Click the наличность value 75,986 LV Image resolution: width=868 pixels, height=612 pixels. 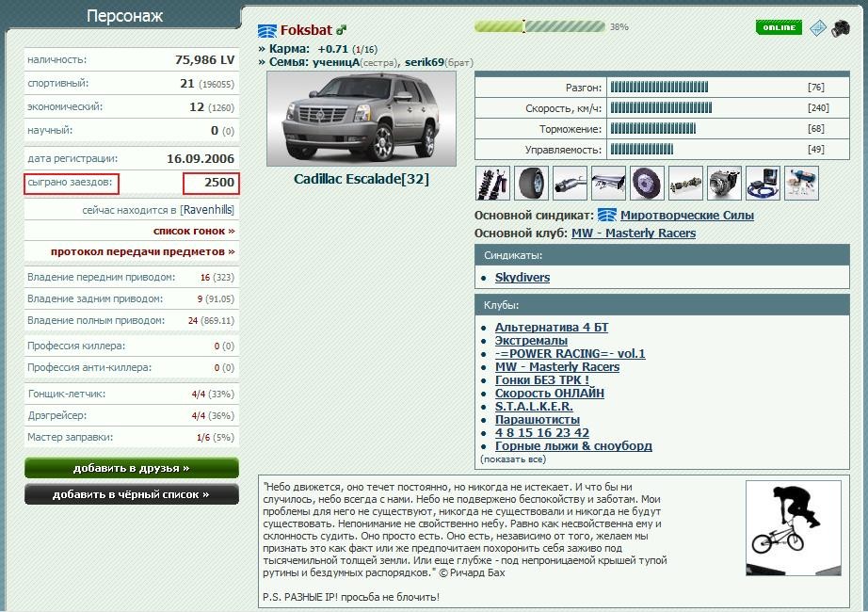tap(205, 60)
